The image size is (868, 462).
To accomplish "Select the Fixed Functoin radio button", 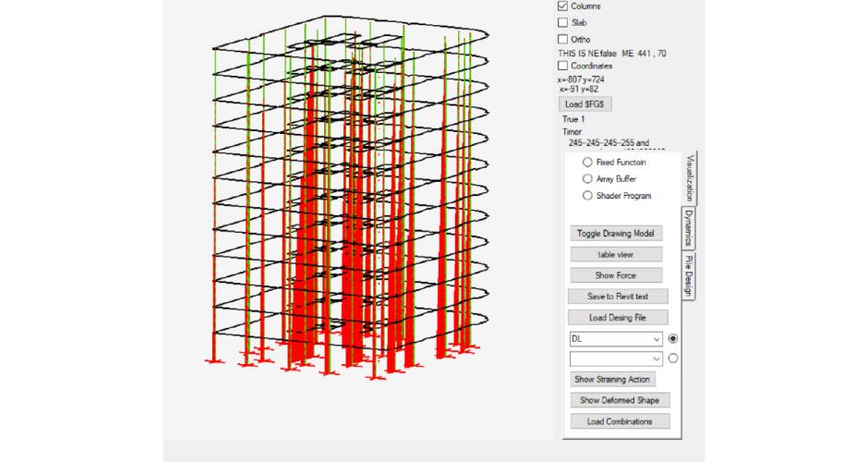I will [x=587, y=163].
